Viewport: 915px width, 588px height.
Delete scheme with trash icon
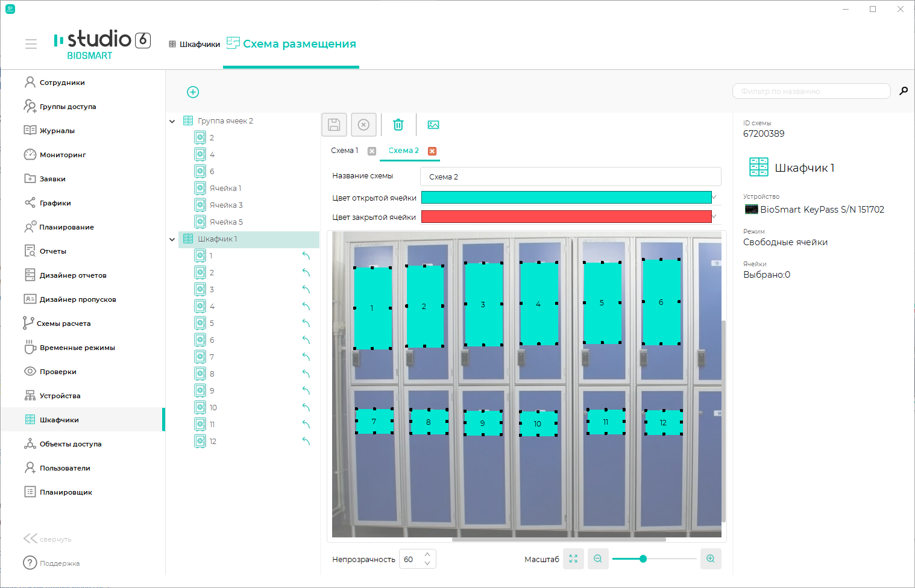[x=398, y=125]
